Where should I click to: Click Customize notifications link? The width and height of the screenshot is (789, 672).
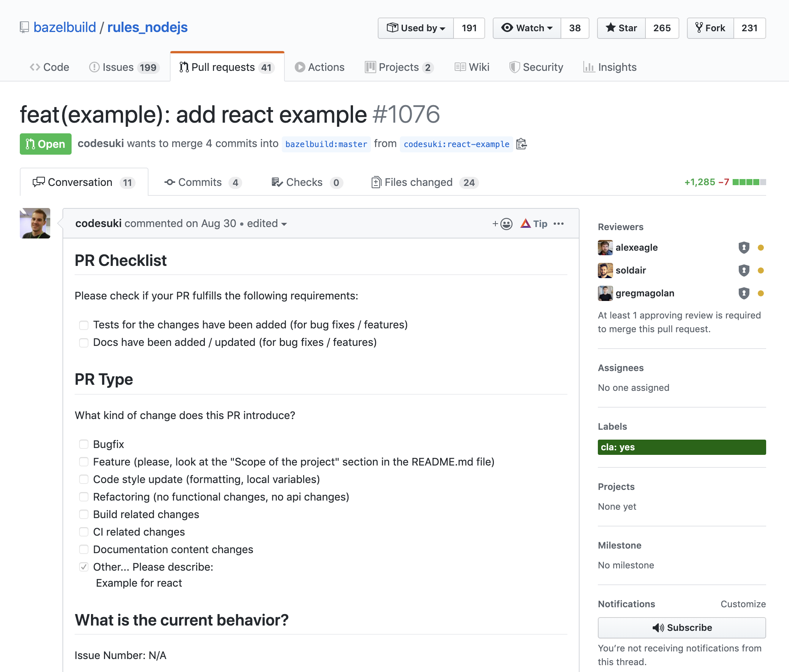tap(743, 604)
